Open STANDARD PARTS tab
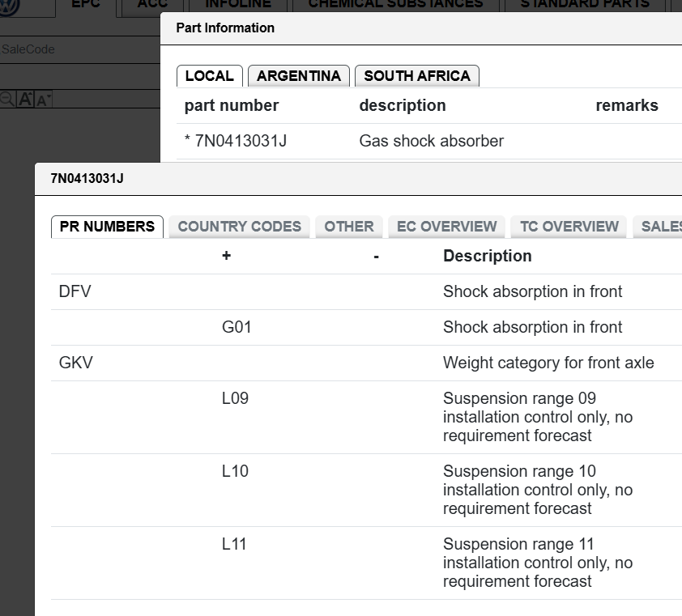 tap(585, 4)
